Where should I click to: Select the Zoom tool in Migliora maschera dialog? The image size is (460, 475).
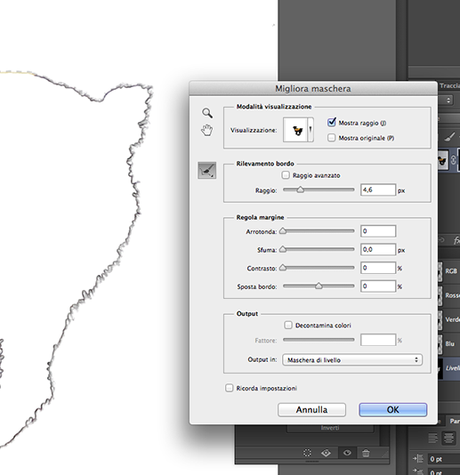[207, 113]
